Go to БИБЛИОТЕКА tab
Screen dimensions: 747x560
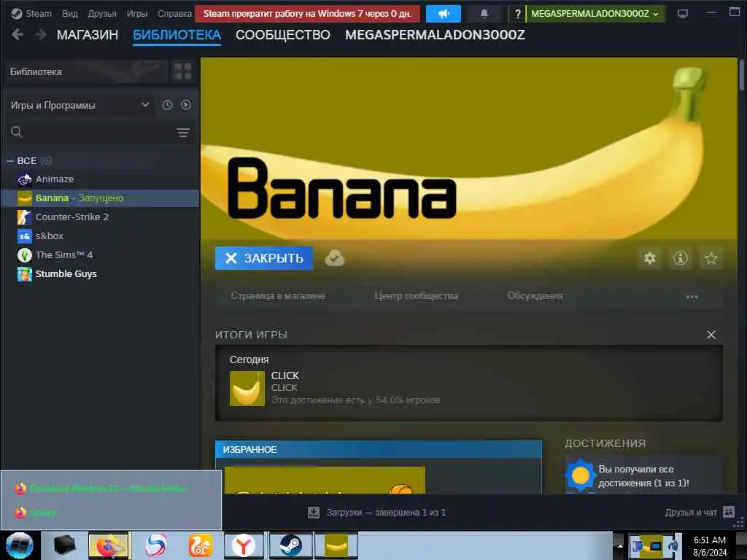pos(177,35)
